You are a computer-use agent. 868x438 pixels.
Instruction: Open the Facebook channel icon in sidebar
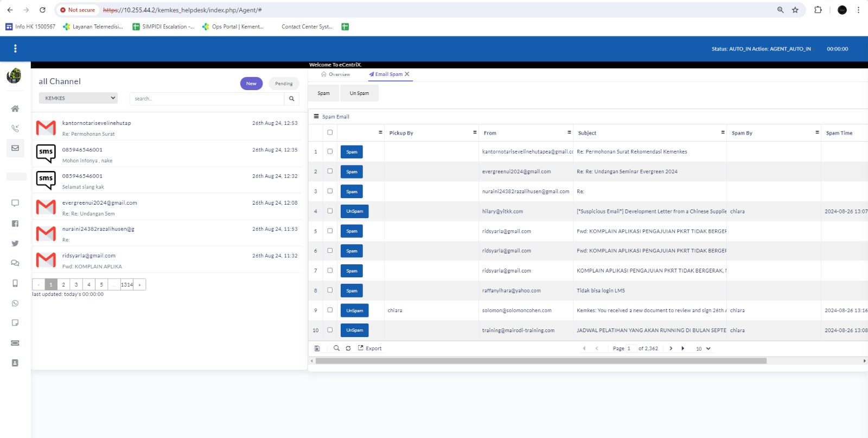tap(15, 224)
